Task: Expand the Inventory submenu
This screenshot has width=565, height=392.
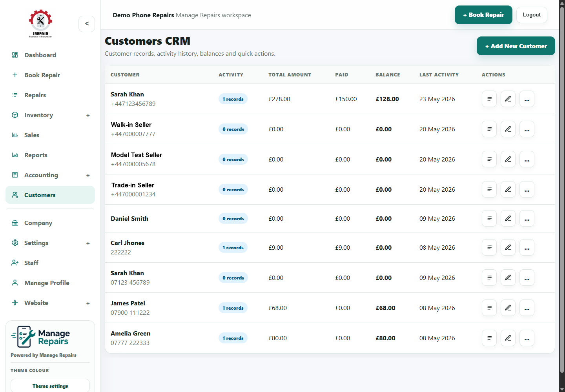Action: (x=88, y=115)
